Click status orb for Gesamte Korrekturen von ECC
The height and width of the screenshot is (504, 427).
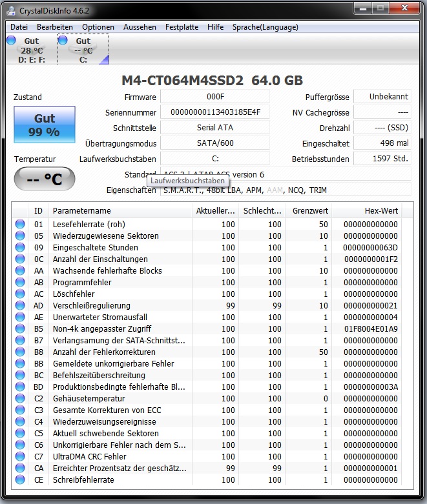pyautogui.click(x=20, y=410)
